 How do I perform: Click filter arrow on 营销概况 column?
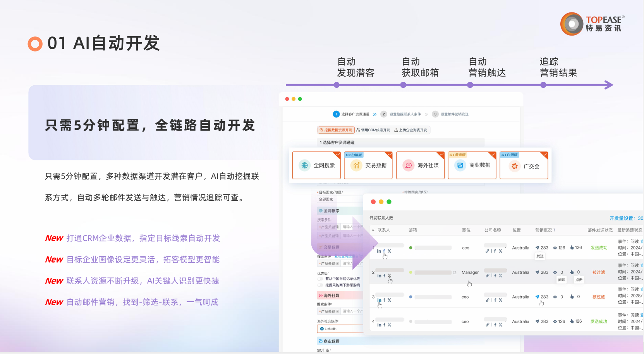coord(555,230)
